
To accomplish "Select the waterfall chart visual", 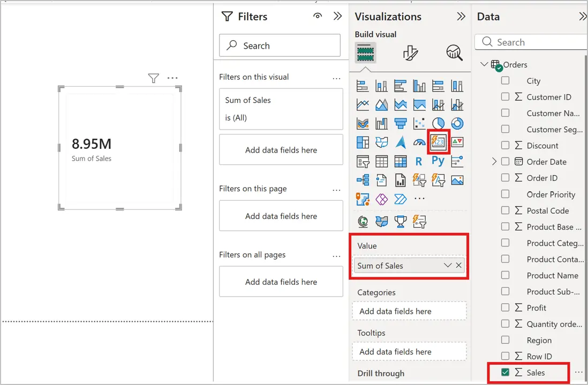I will click(381, 123).
